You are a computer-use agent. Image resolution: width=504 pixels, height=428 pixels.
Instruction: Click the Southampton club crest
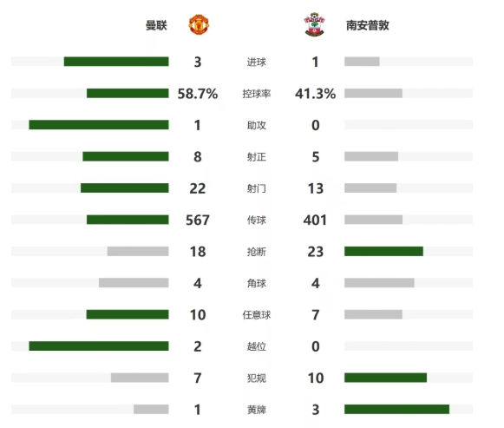click(314, 24)
